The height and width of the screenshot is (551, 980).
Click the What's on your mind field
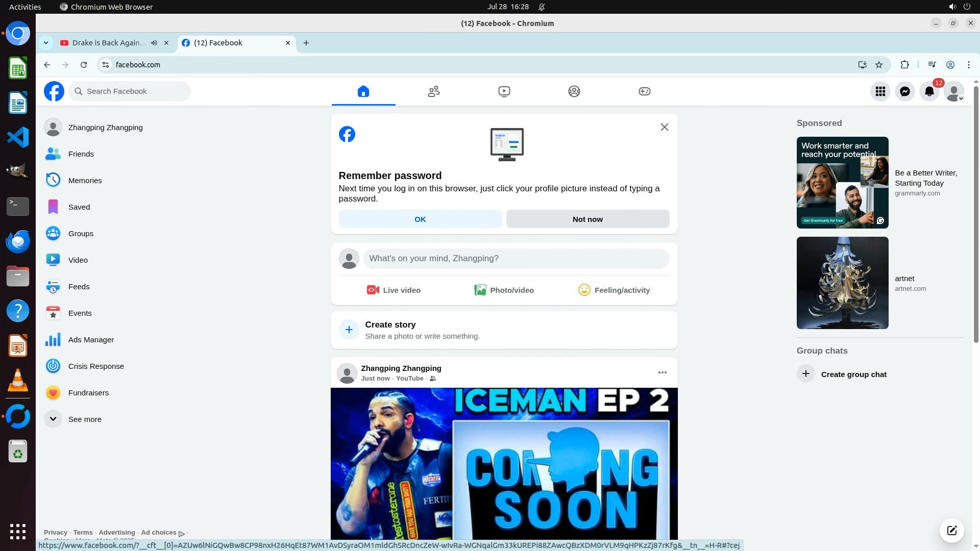coord(516,259)
